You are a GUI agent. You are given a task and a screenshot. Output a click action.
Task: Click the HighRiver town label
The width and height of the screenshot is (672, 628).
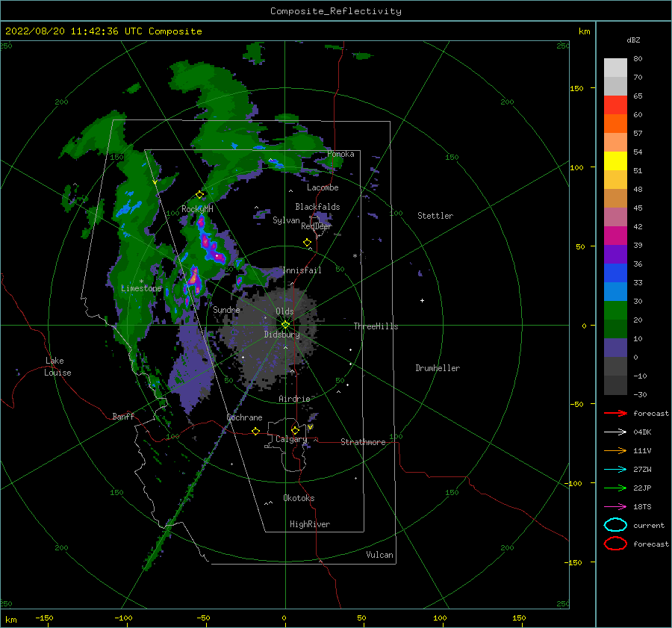(x=310, y=524)
